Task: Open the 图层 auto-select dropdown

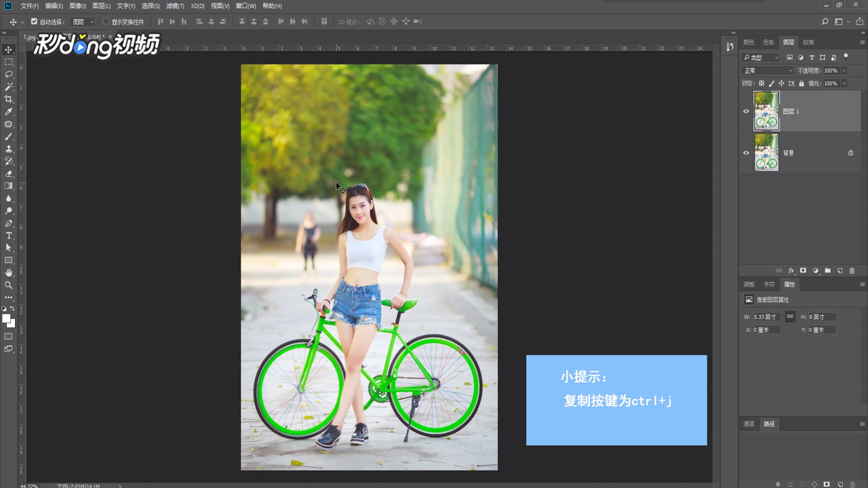Action: (83, 22)
